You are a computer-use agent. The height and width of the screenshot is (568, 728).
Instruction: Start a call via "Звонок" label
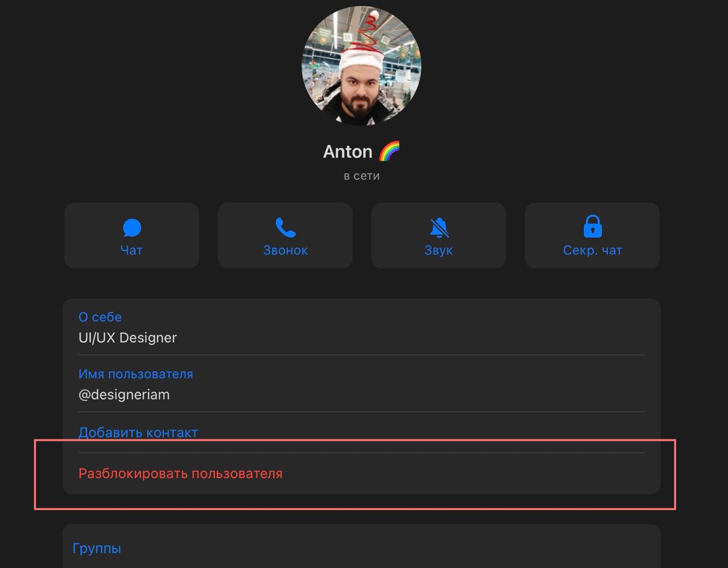pos(286,250)
